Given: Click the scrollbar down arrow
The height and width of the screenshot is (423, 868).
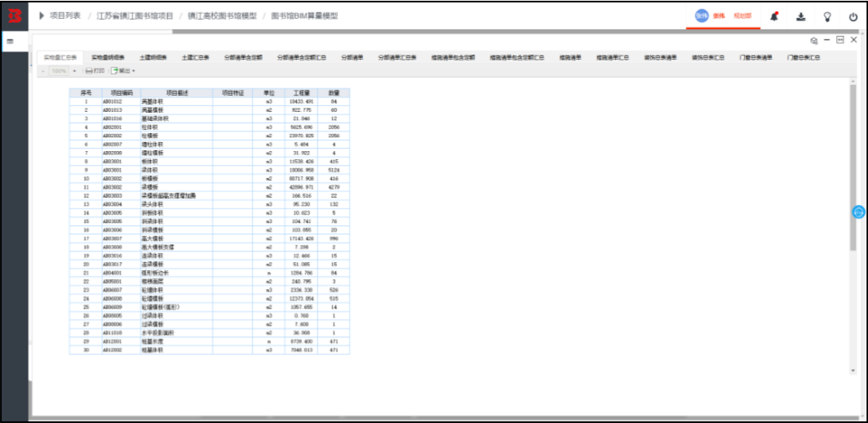Looking at the screenshot, I should [x=853, y=371].
